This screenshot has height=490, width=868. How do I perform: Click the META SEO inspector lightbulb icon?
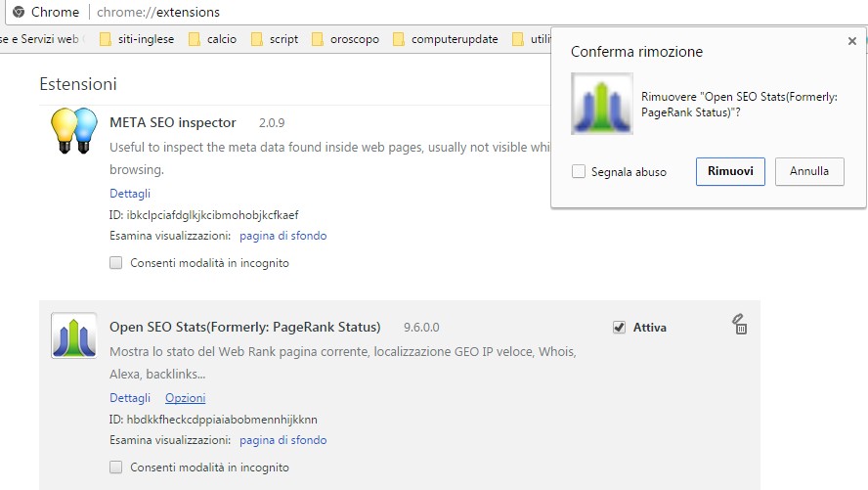tap(74, 130)
